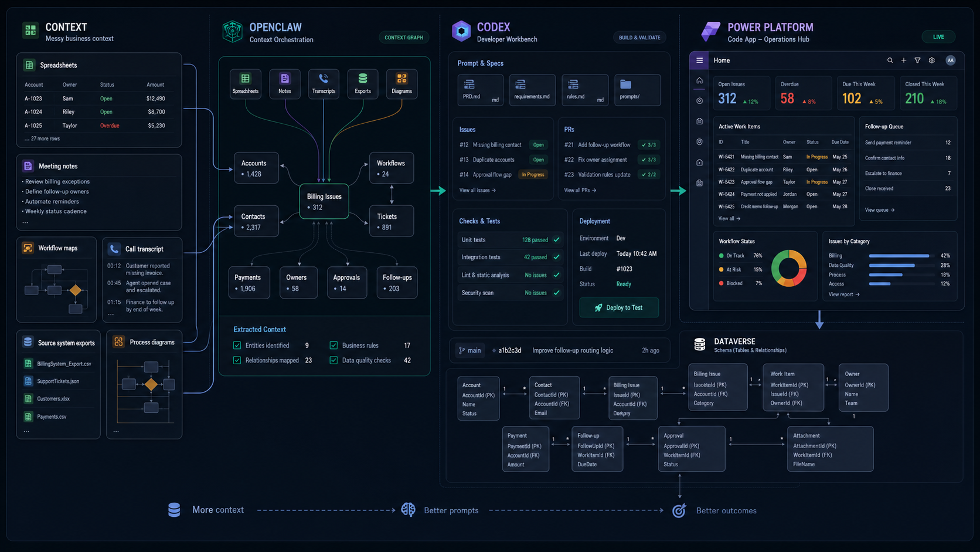Click the Process diagrams panel icon
Screen dimensions: 980x552
[119, 341]
